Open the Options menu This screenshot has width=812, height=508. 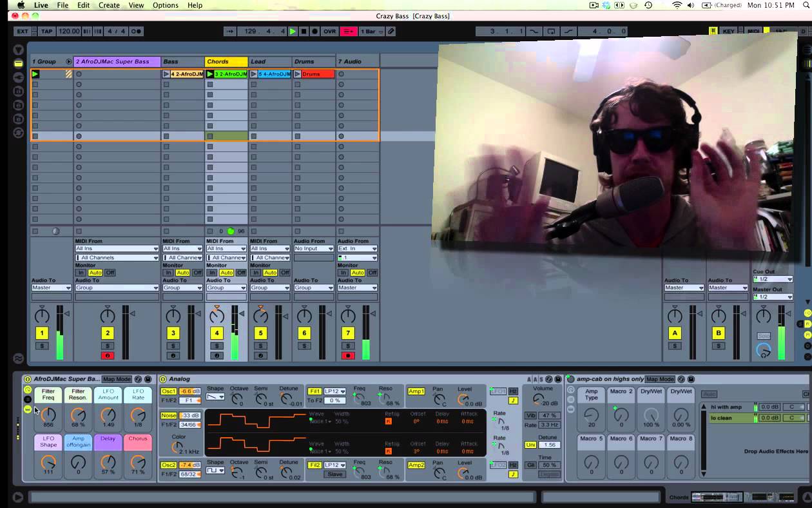pos(166,5)
